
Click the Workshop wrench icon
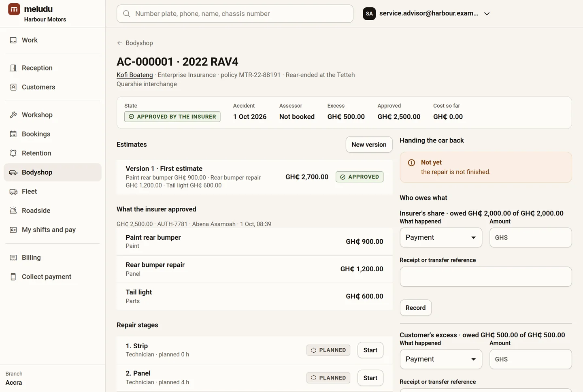[13, 115]
